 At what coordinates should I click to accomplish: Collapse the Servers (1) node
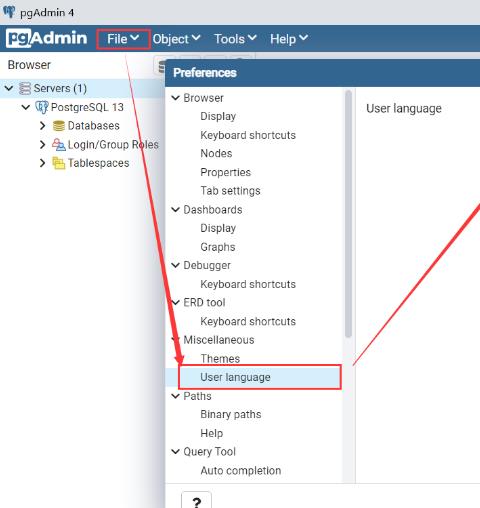(x=9, y=88)
